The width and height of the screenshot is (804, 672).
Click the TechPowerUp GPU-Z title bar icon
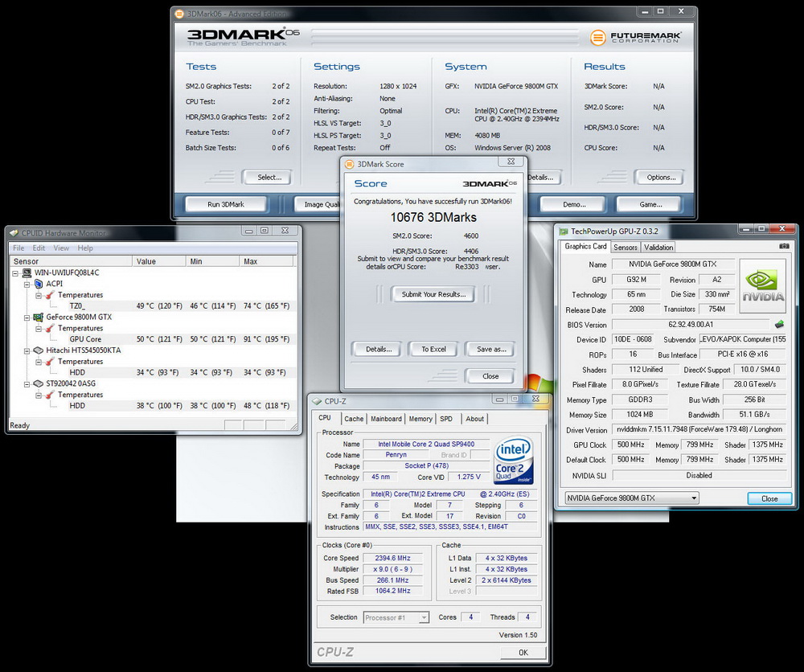564,232
